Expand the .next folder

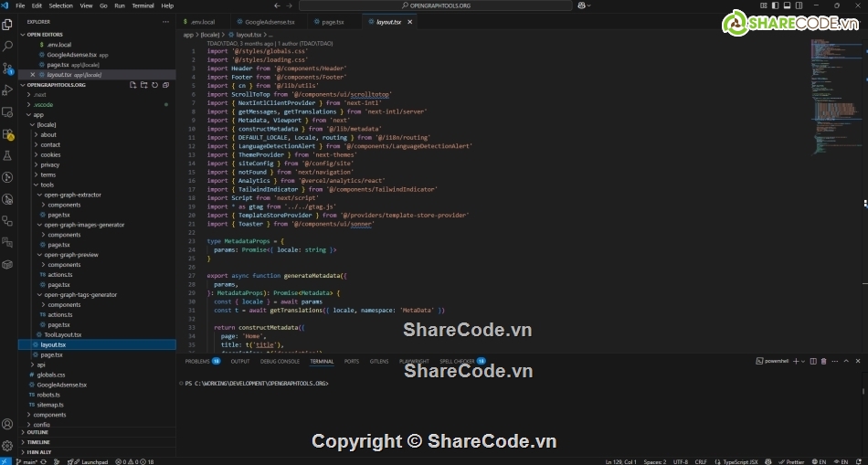38,95
